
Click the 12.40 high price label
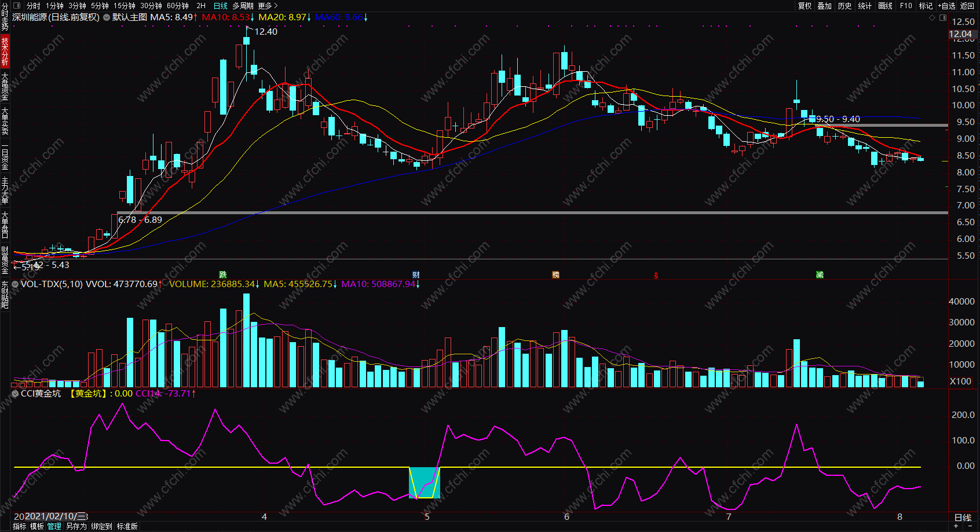click(x=266, y=32)
